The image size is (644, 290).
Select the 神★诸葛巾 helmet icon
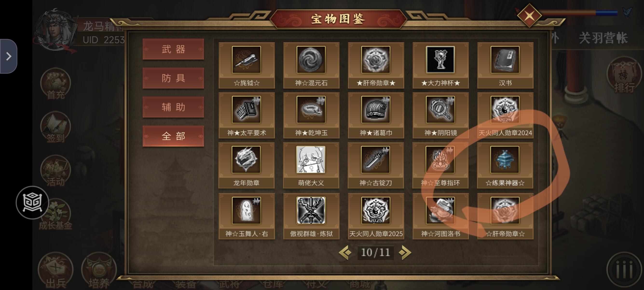(376, 109)
